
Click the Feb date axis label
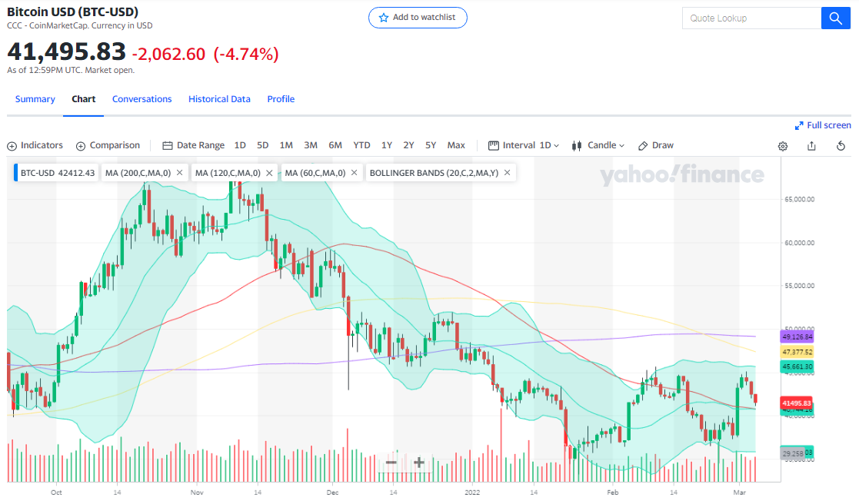click(x=612, y=492)
